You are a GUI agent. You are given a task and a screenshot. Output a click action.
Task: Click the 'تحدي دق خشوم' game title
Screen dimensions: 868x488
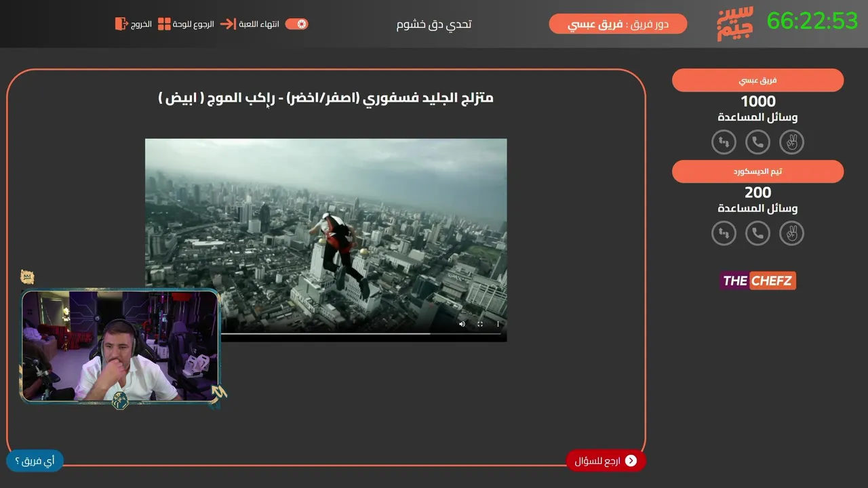point(434,24)
